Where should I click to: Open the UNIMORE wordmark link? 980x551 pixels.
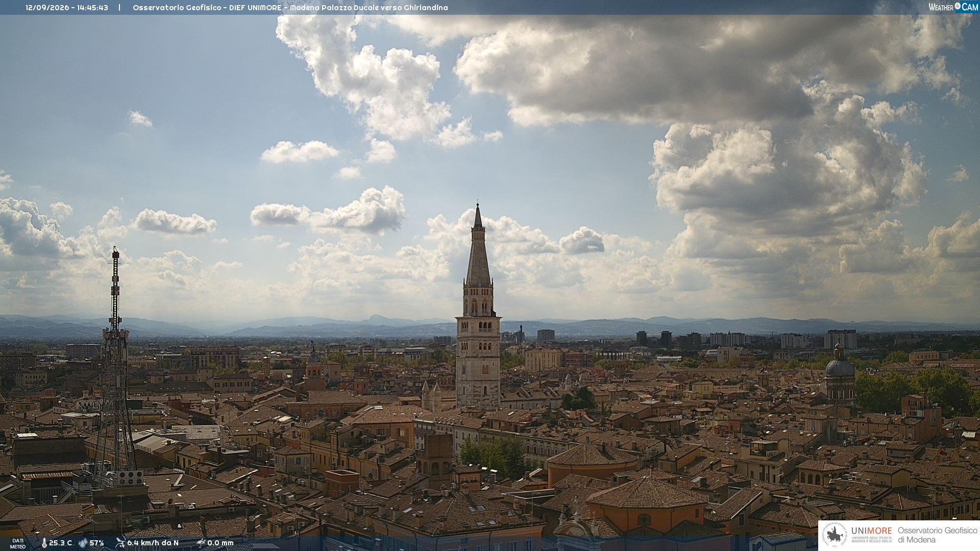[x=871, y=531]
